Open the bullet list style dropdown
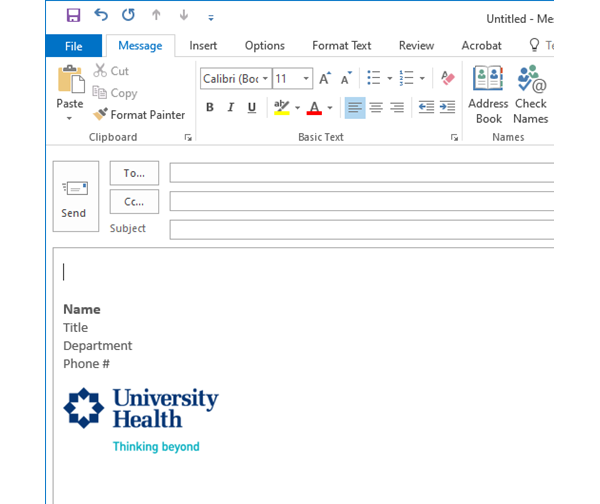Image resolution: width=600 pixels, height=504 pixels. (x=389, y=78)
